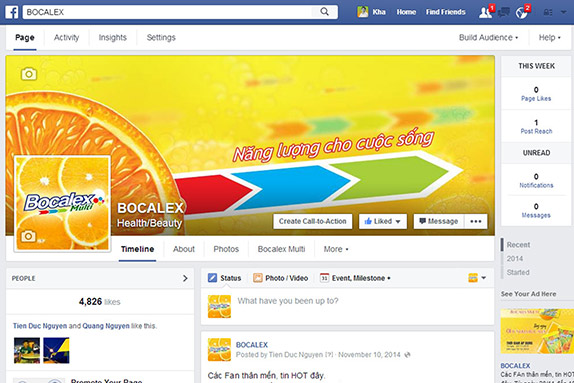This screenshot has height=383, width=574.
Task: Open the privacy shortcuts lock icon
Action: (548, 12)
